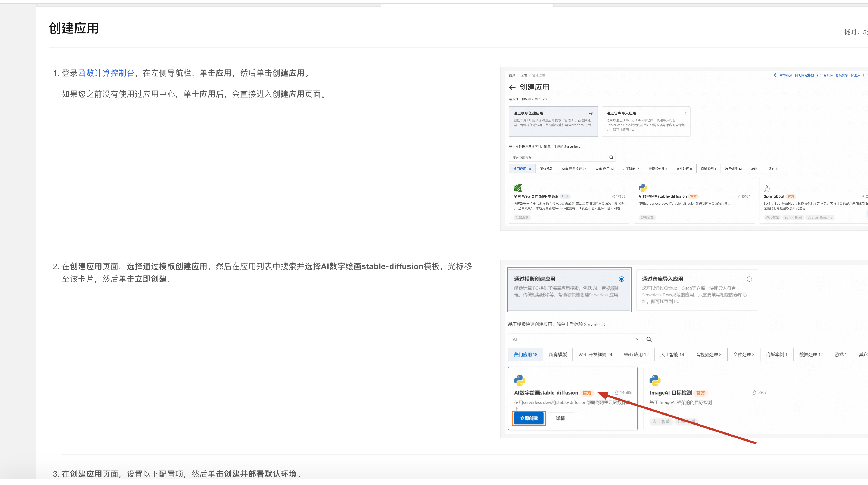
Task: Click the green 全景 Web 页面录制 icon
Action: click(519, 187)
